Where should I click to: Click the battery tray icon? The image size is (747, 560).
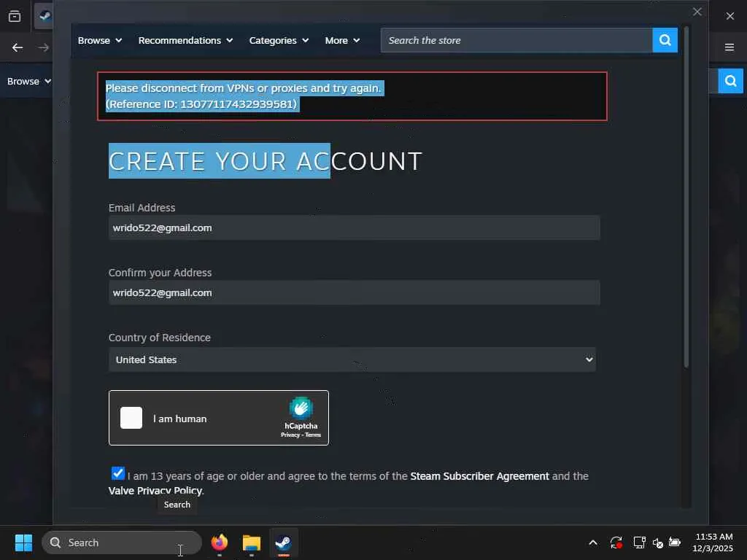[675, 542]
